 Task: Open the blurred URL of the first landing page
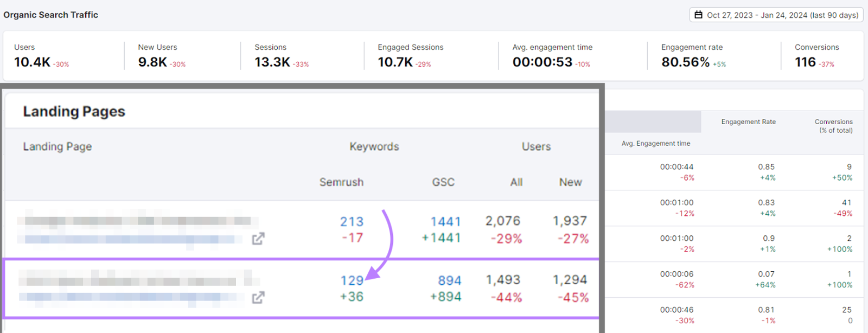point(130,239)
